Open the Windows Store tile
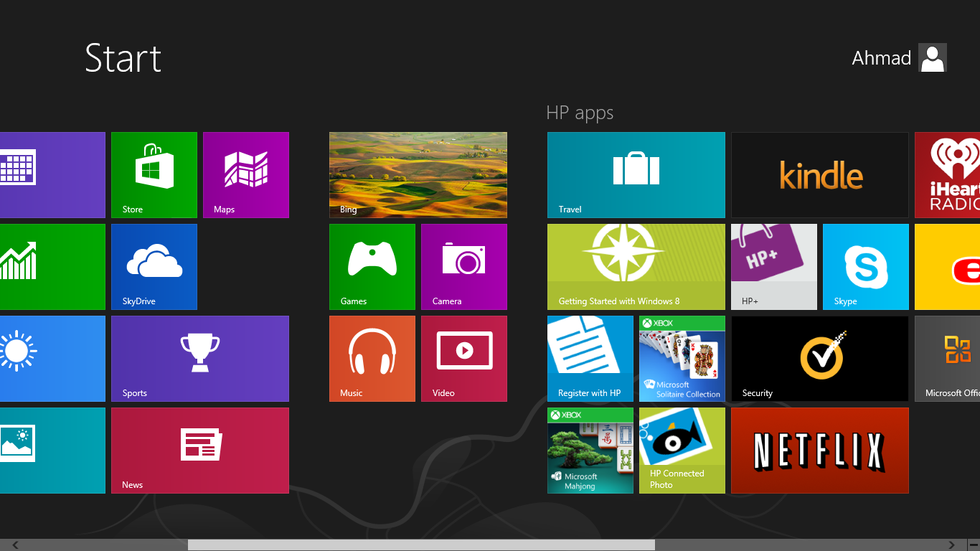Viewport: 980px width, 551px height. click(x=154, y=174)
